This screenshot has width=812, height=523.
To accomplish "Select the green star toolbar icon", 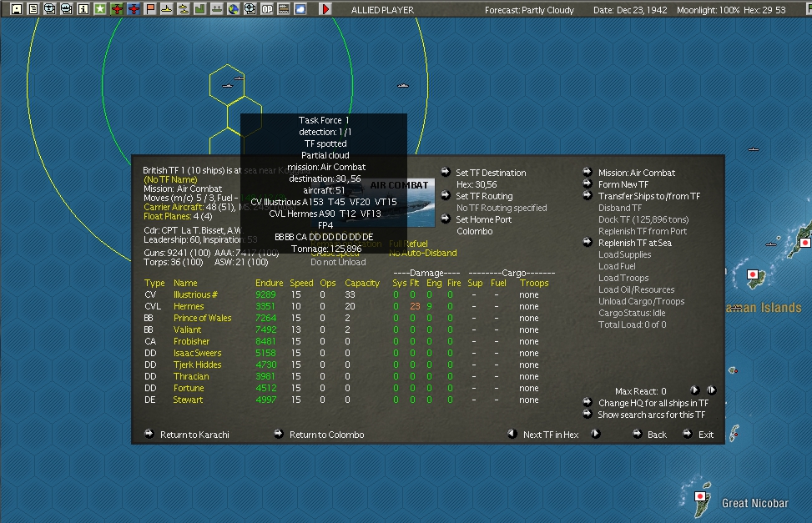I will point(100,8).
